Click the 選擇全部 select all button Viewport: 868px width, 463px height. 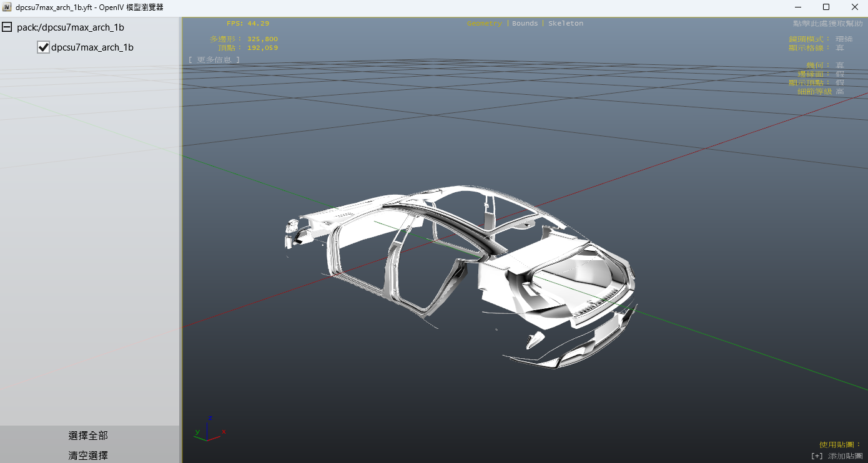tap(88, 436)
